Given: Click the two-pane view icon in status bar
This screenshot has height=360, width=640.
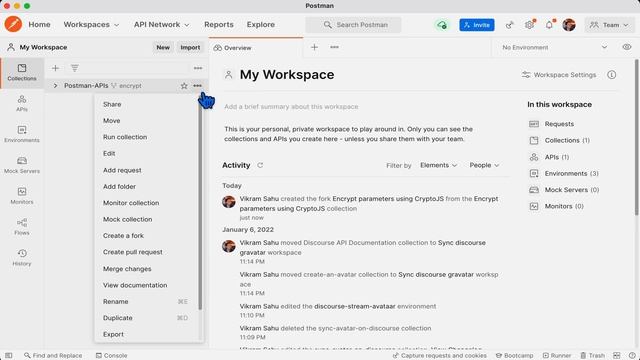Looking at the screenshot, I should 617,356.
